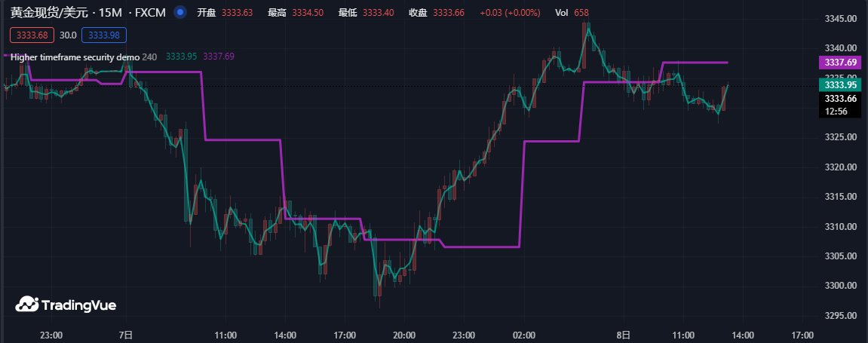868x343 pixels.
Task: Click the 3345.00 label on price scale
Action: (840, 19)
